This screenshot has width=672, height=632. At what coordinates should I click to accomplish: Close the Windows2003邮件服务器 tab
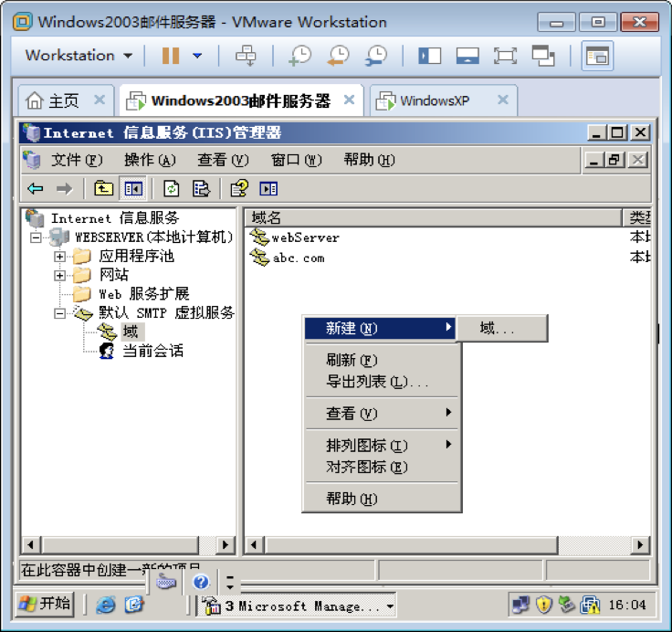pyautogui.click(x=350, y=100)
